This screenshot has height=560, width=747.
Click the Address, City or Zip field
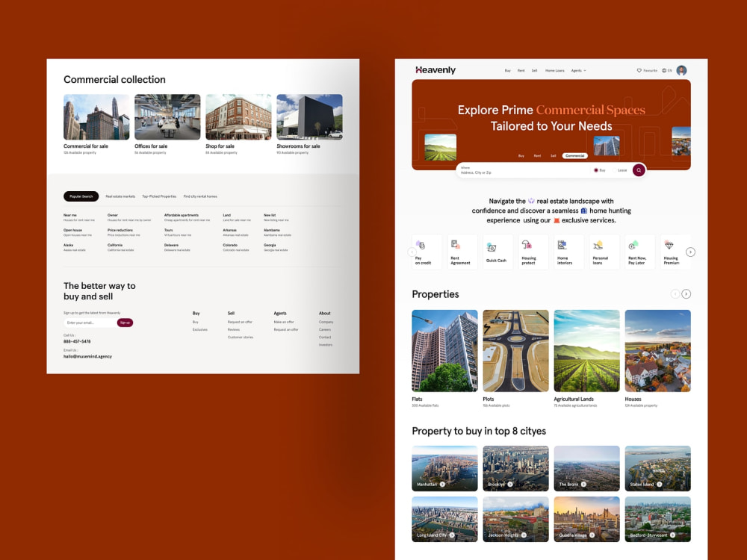pyautogui.click(x=524, y=170)
